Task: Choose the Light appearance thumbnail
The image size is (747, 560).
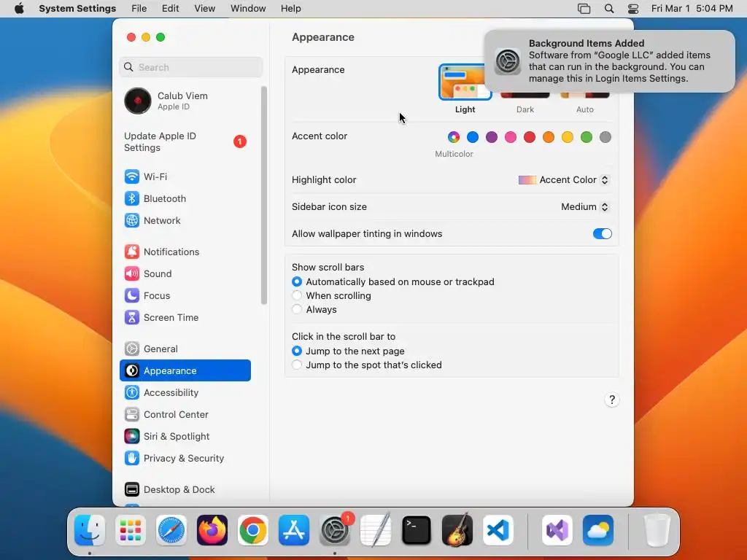Action: coord(465,82)
